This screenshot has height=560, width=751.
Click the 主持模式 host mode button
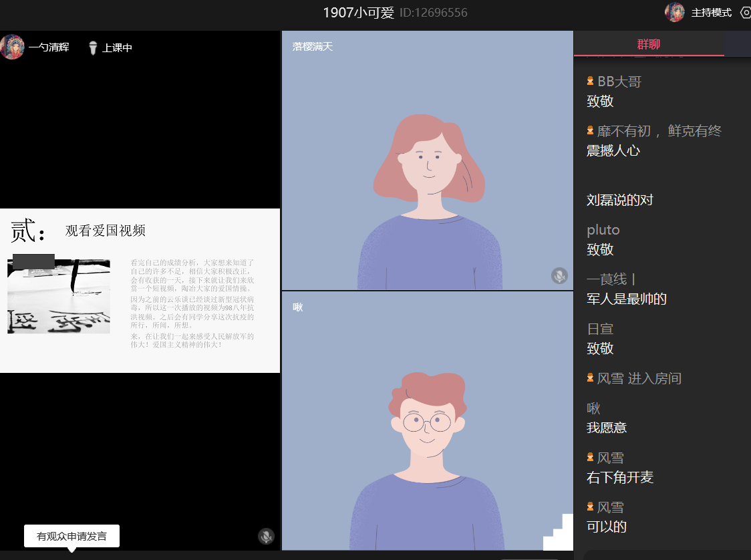711,13
